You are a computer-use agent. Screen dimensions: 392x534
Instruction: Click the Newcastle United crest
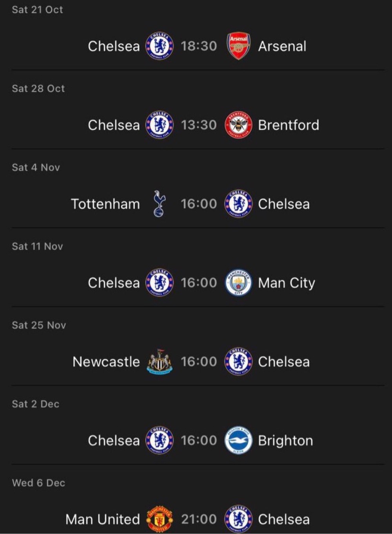tap(159, 362)
